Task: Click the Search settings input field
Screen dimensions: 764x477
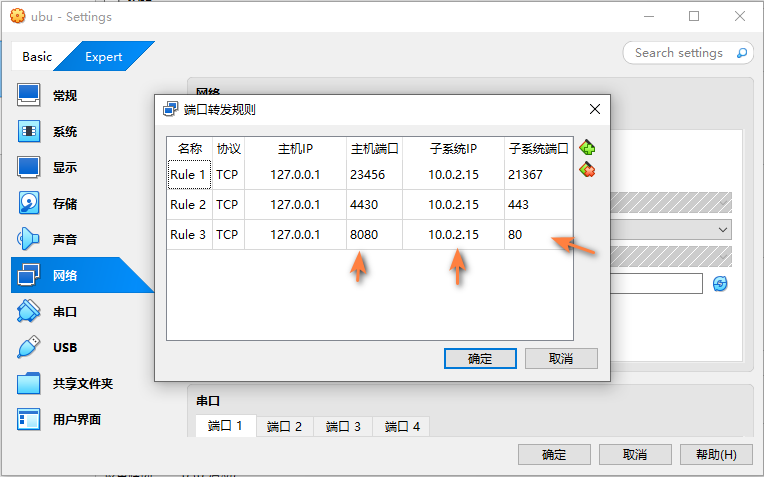Action: 680,53
